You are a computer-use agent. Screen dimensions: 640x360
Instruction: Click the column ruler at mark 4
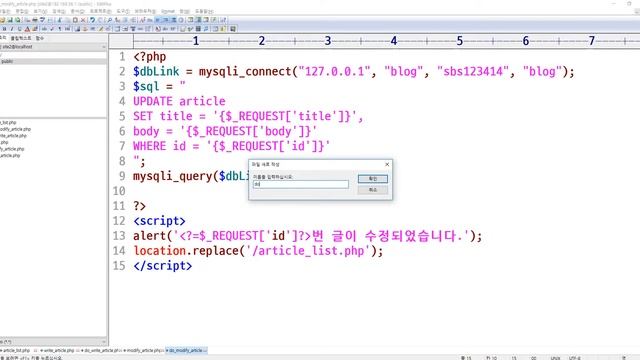(x=393, y=41)
